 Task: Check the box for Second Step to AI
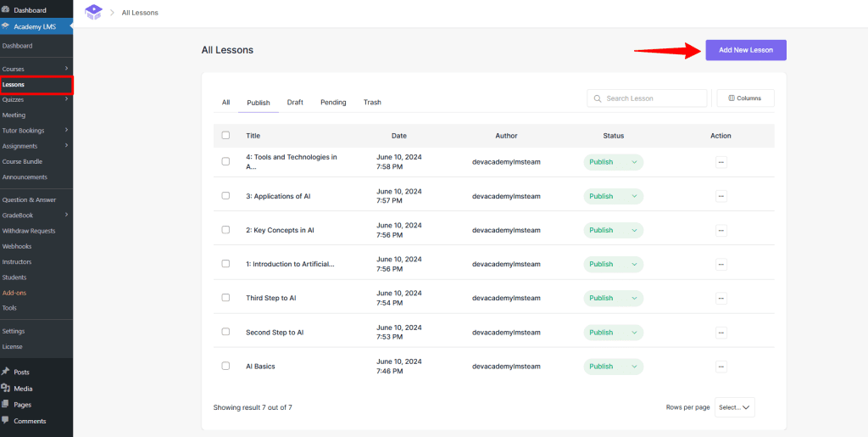click(x=225, y=332)
